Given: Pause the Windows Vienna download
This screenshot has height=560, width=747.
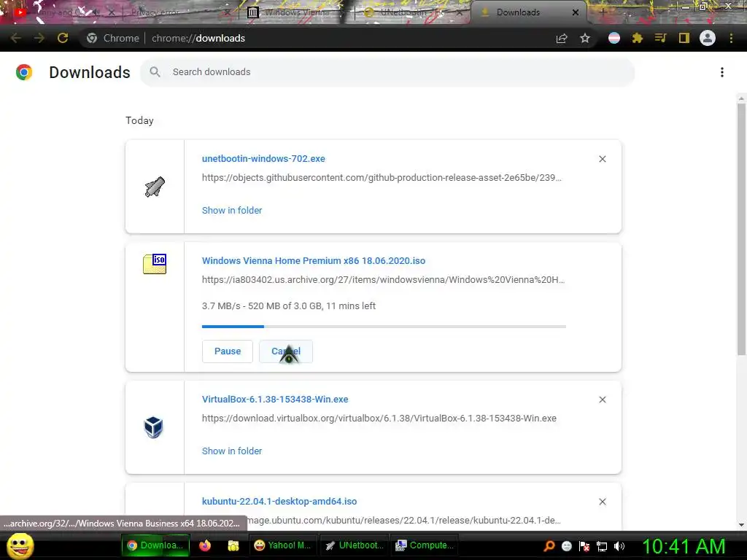Looking at the screenshot, I should [228, 351].
